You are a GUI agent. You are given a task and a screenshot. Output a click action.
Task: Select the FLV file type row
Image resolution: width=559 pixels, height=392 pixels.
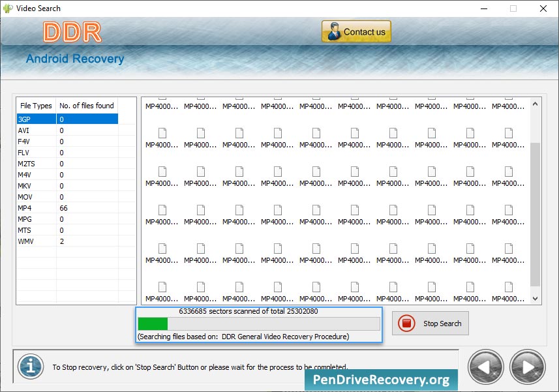pyautogui.click(x=67, y=153)
